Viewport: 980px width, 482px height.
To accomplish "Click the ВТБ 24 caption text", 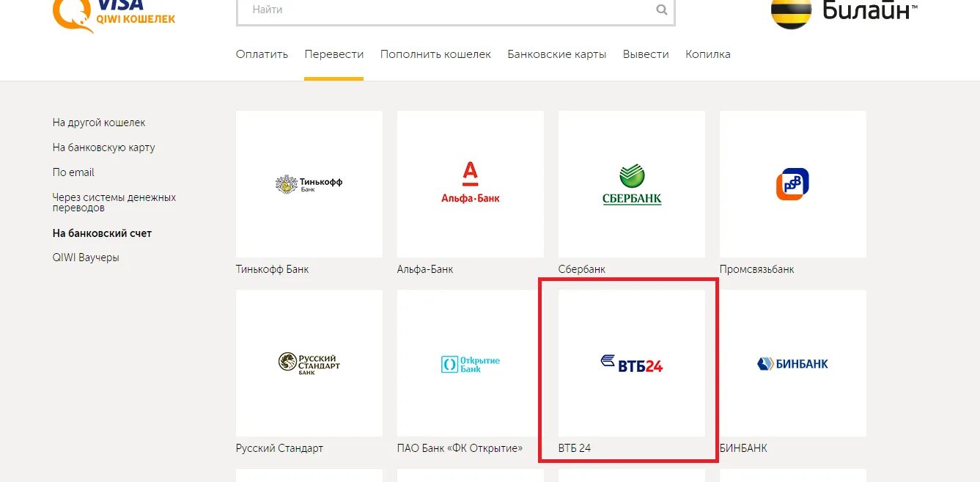I will pos(575,448).
